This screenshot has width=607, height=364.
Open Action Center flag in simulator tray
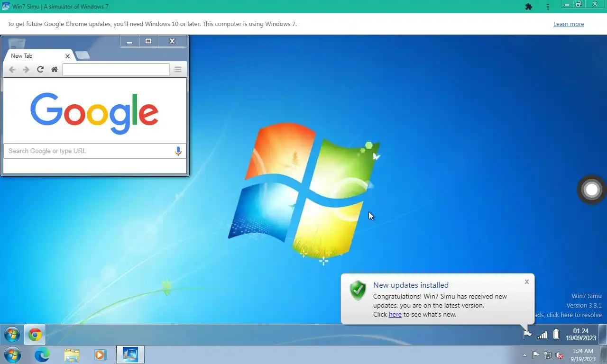[x=527, y=335]
